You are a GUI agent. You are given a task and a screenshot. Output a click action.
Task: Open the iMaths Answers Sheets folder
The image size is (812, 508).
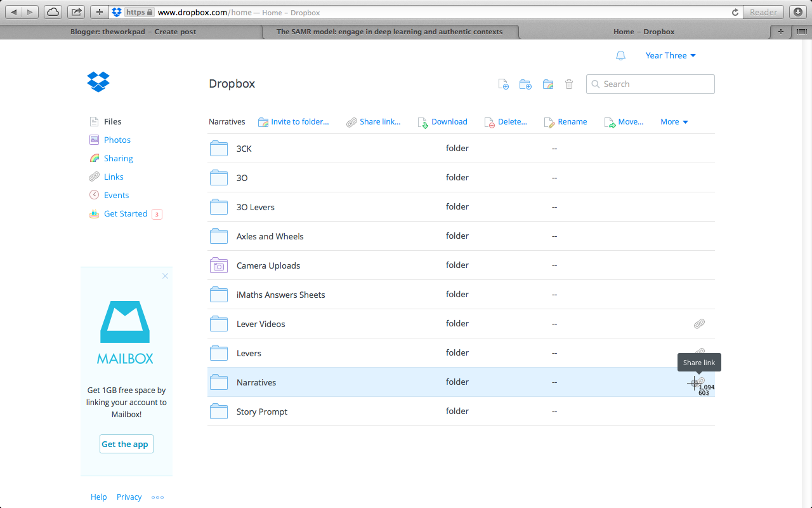coord(280,295)
